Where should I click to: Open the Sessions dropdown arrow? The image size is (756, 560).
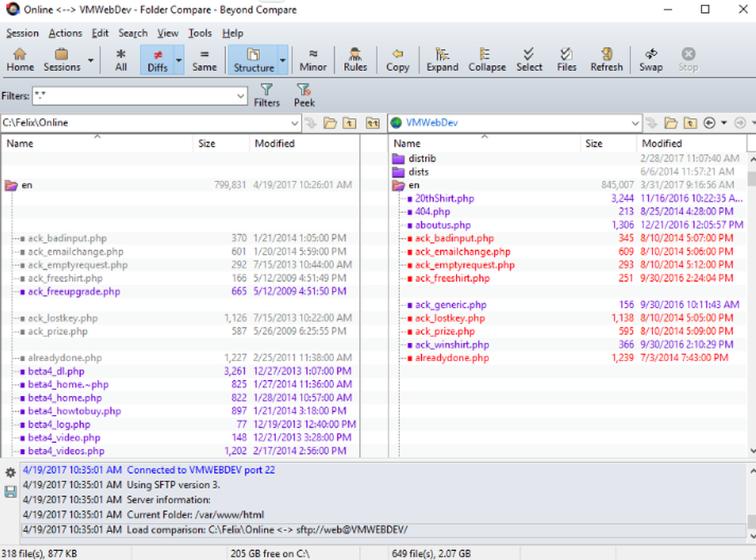tap(90, 60)
